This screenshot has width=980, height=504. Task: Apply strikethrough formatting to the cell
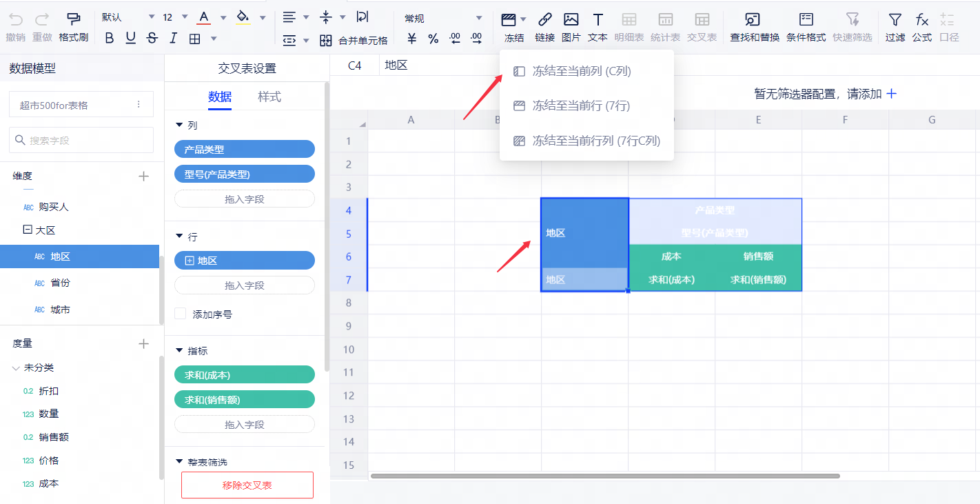coord(152,39)
